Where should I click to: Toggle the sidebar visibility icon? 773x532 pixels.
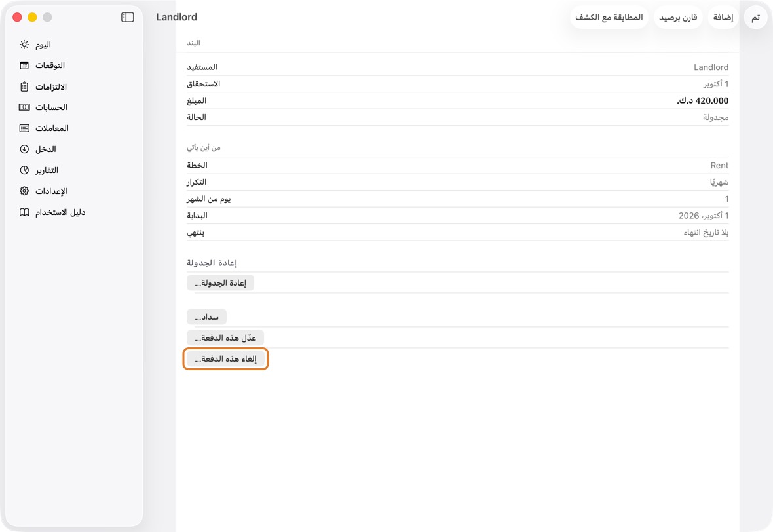coord(127,17)
